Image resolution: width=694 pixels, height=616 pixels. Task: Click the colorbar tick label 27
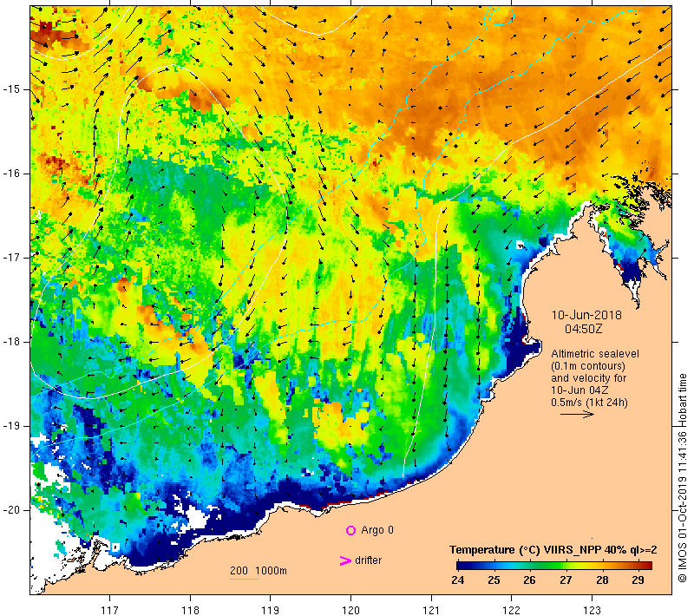pyautogui.click(x=566, y=580)
